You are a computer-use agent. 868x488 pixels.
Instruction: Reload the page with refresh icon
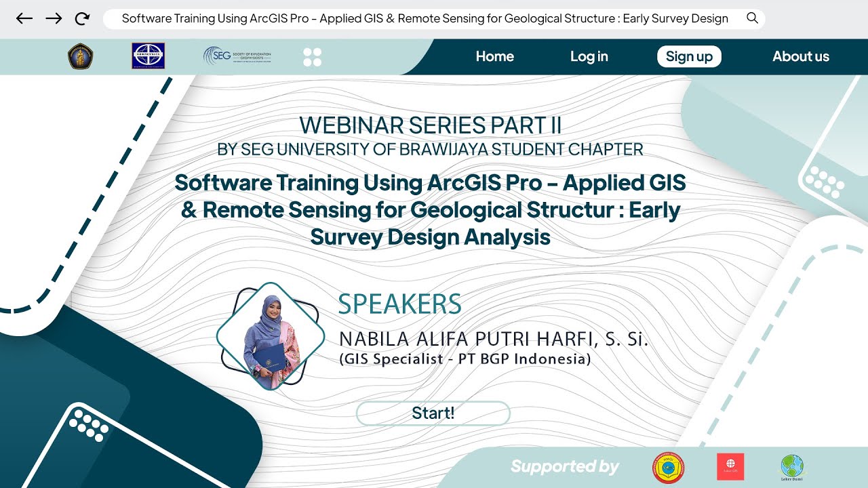[x=82, y=18]
